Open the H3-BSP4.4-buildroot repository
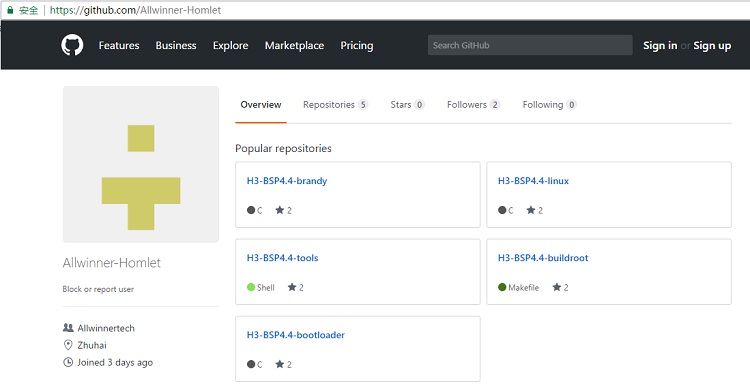The image size is (750, 386). (x=543, y=258)
